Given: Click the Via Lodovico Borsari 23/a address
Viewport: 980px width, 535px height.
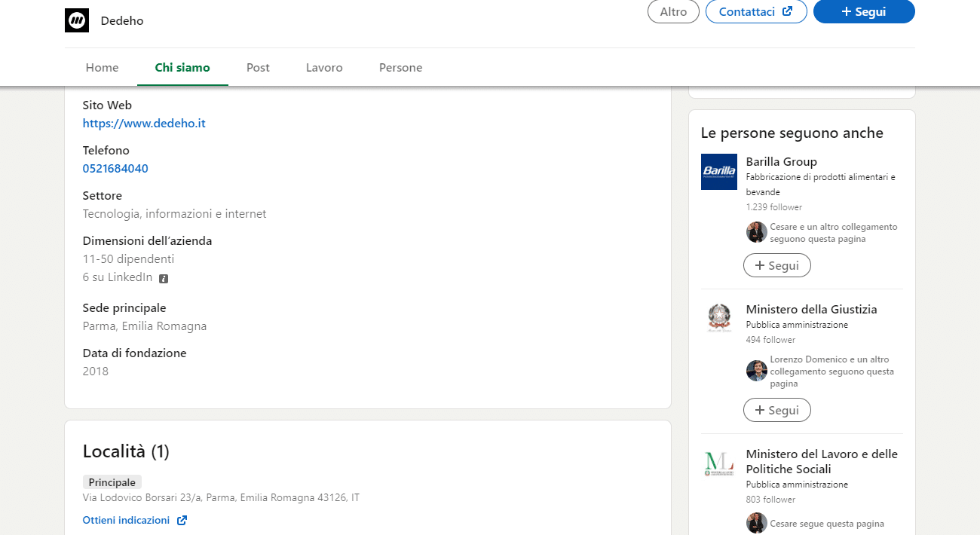Looking at the screenshot, I should [x=221, y=498].
